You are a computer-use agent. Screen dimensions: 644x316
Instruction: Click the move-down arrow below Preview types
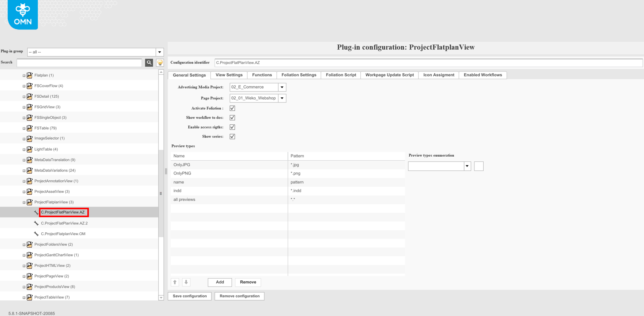tap(186, 282)
